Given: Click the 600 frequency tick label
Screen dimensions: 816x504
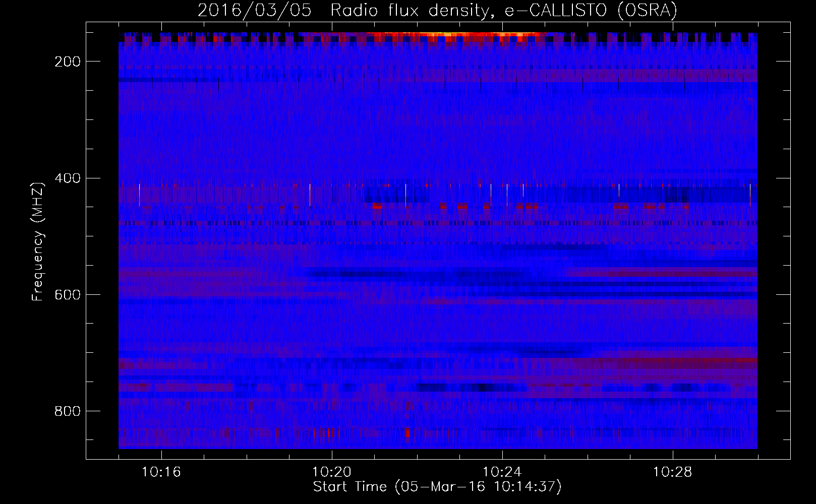Looking at the screenshot, I should pyautogui.click(x=68, y=294).
